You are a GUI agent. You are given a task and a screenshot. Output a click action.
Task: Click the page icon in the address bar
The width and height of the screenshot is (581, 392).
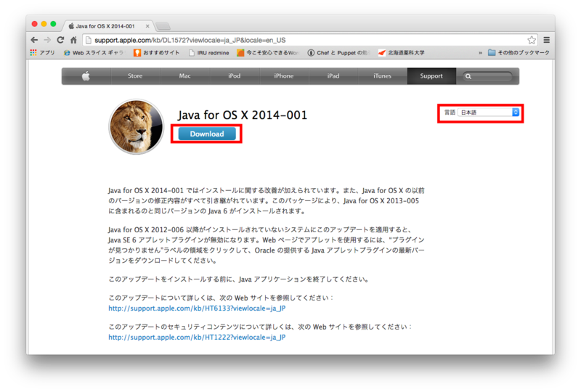point(88,40)
